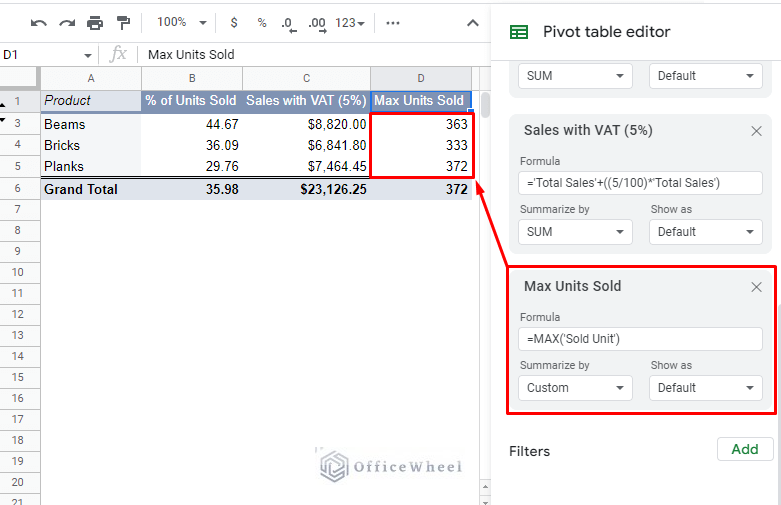This screenshot has height=505, width=781.
Task: Open Summarize by Custom dropdown
Action: 575,388
